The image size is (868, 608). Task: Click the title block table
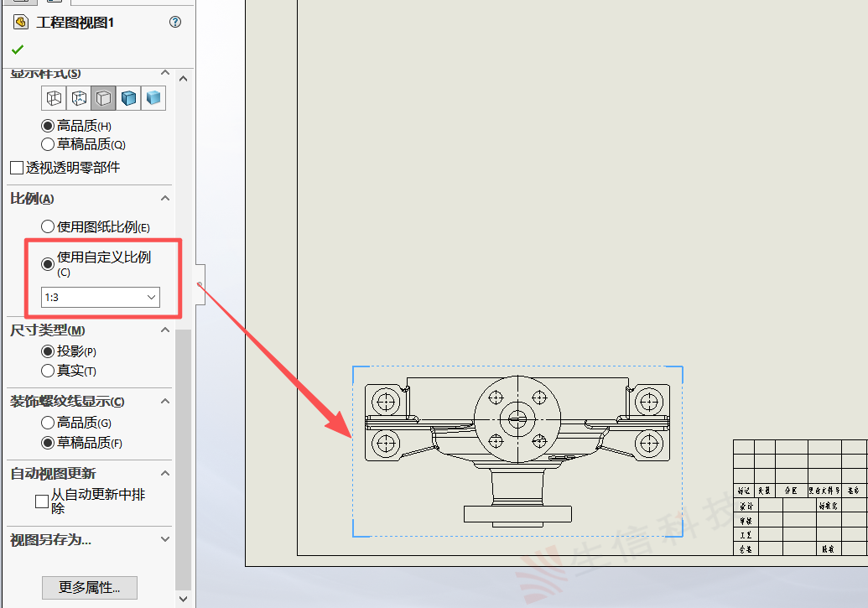[800, 497]
